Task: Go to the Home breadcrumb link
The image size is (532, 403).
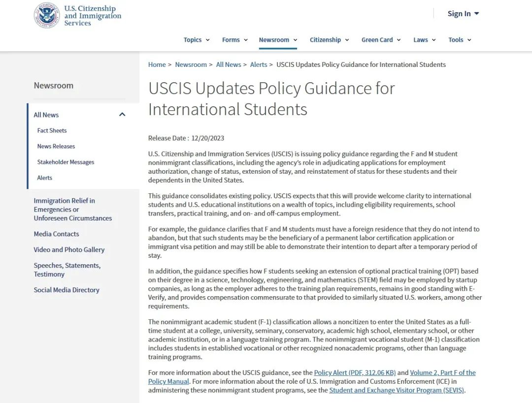Action: pyautogui.click(x=157, y=64)
